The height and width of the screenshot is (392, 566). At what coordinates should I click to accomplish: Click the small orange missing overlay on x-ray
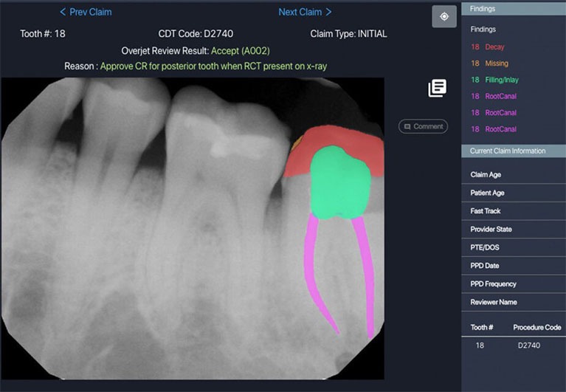[x=296, y=144]
